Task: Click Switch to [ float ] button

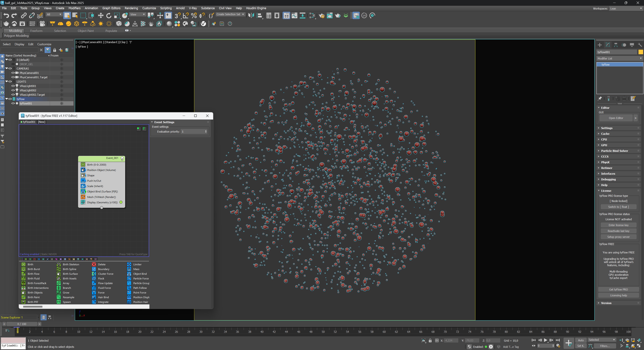Action: [618, 207]
